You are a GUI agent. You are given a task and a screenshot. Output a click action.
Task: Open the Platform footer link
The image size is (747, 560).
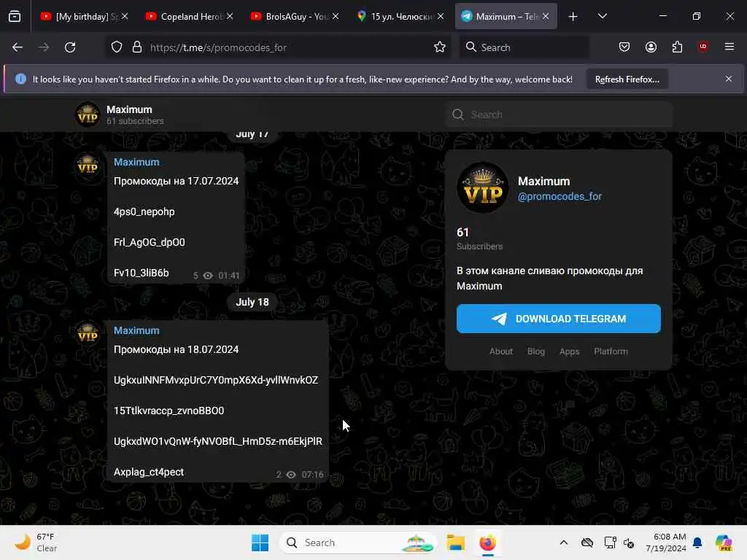(611, 351)
